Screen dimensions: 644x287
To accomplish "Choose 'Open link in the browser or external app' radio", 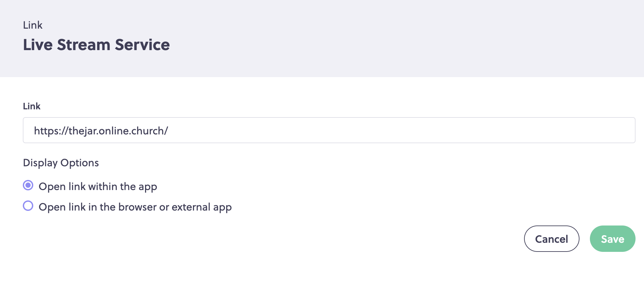I will (x=28, y=206).
